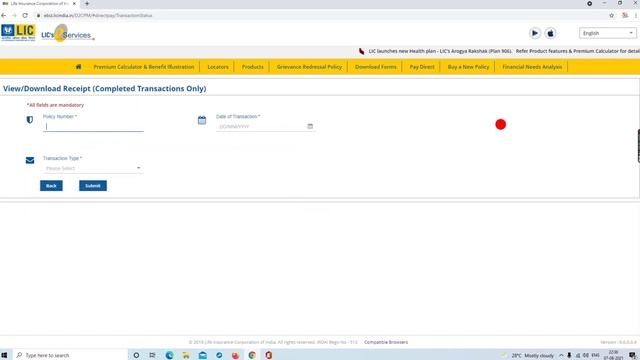Open File Explorer from taskbar

[186, 355]
